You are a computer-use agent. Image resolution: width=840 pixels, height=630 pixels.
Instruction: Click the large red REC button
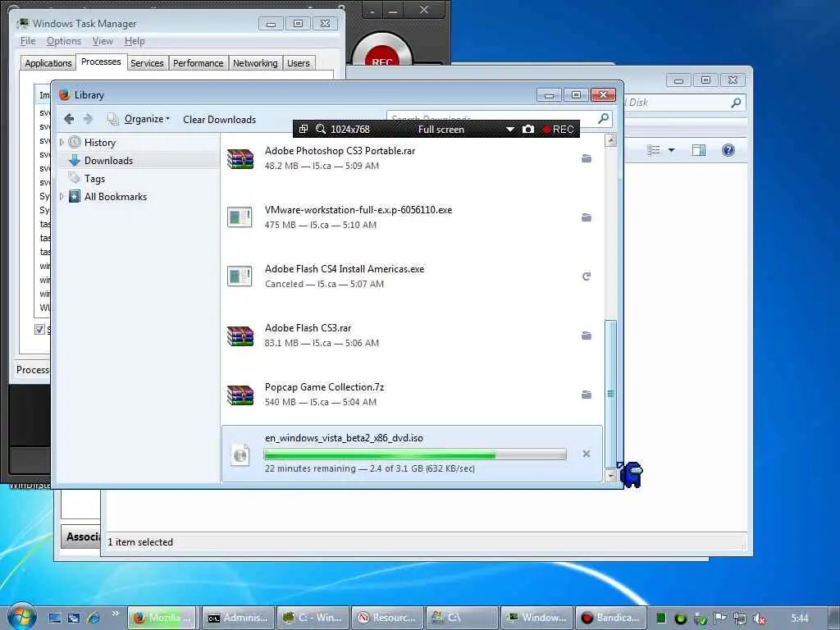381,51
